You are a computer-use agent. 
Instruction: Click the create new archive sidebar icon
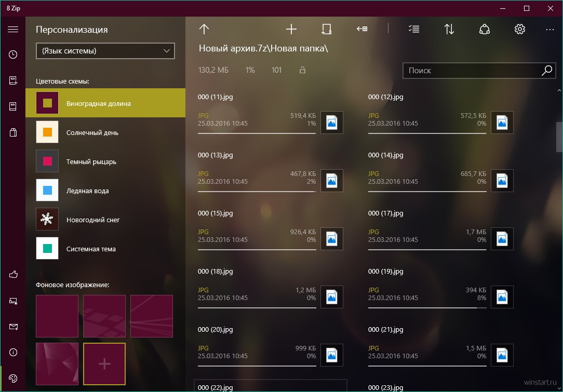coord(13,80)
